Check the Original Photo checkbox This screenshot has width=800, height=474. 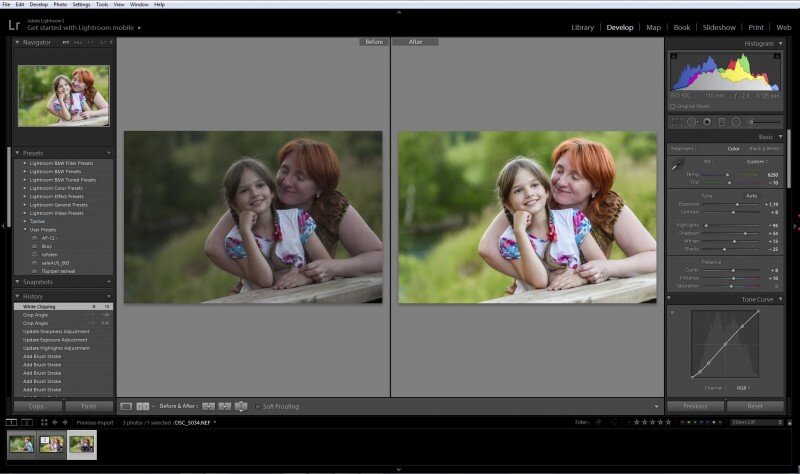click(x=672, y=107)
